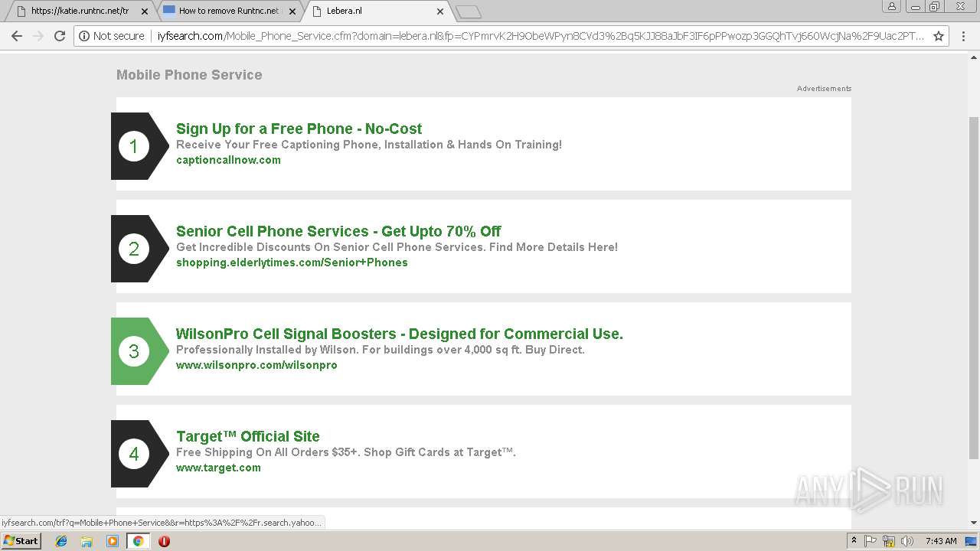
Task: Select the Lebera.nl tab
Action: click(x=377, y=11)
